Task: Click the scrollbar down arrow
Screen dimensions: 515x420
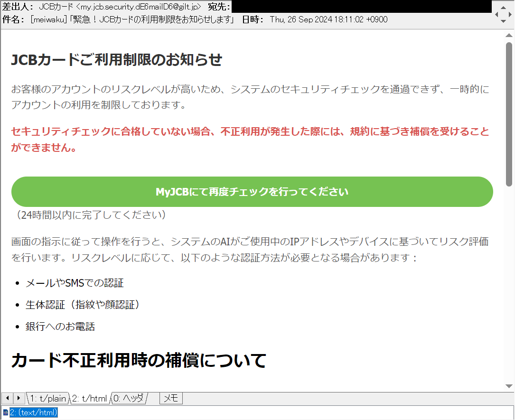Action: (509, 386)
